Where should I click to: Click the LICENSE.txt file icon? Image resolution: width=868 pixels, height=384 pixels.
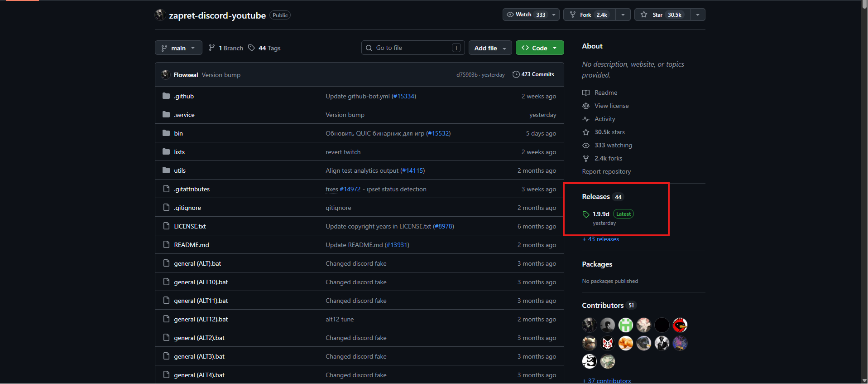tap(166, 226)
